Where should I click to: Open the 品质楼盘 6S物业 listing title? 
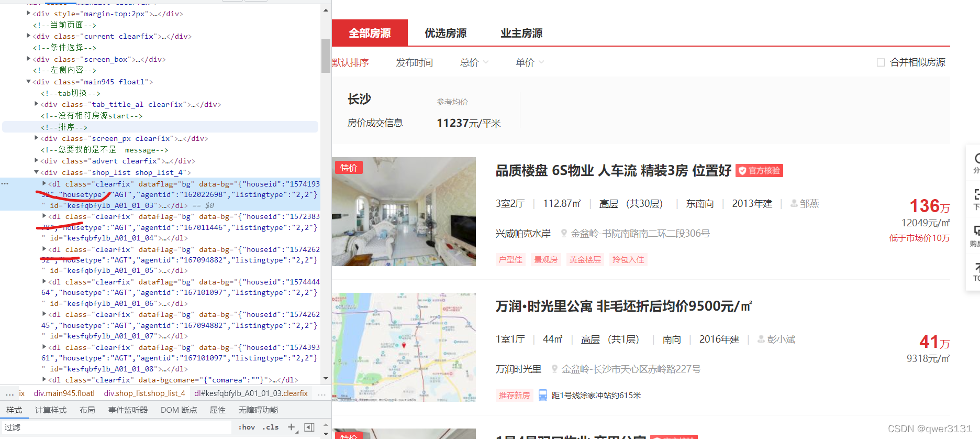(613, 171)
